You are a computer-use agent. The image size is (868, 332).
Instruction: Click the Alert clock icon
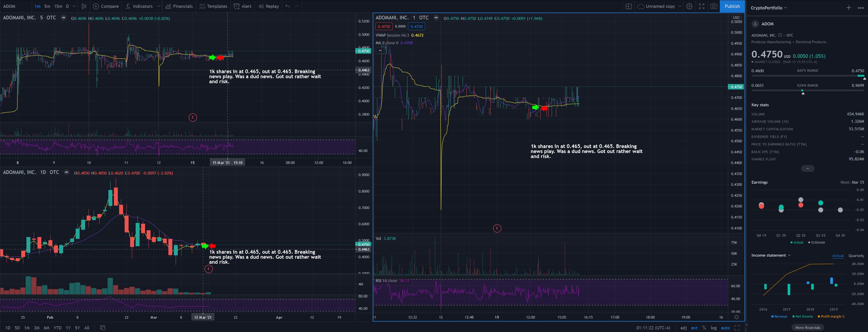click(x=237, y=6)
